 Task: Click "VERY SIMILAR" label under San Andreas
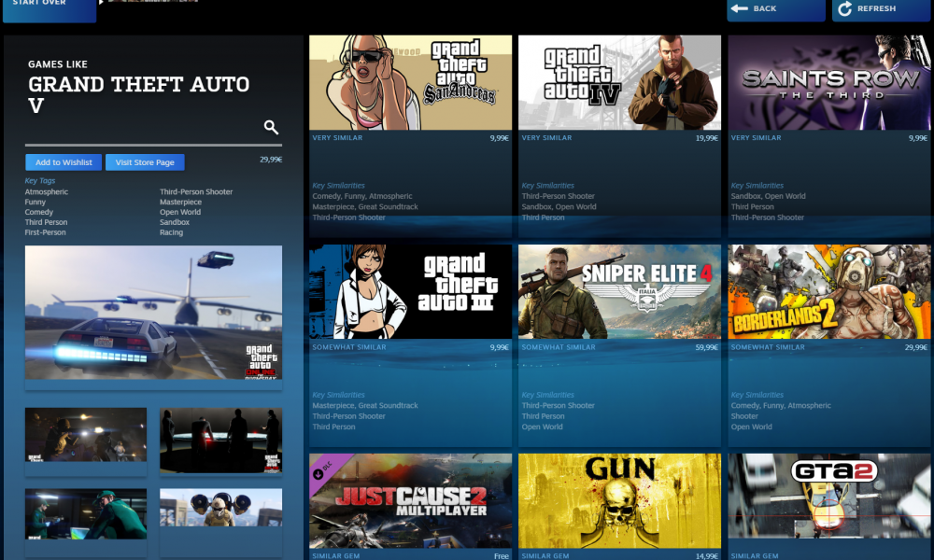click(x=337, y=138)
